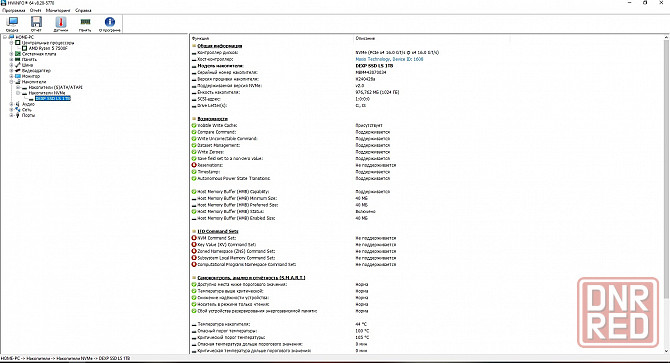Click the scrollbar up arrow in details pane
The height and width of the screenshot is (363, 670).
pyautogui.click(x=666, y=38)
